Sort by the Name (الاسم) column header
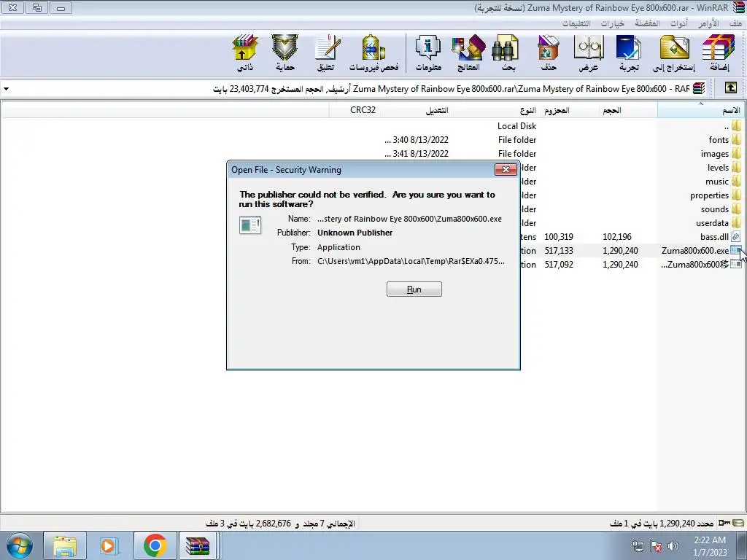The image size is (747, 560). pos(702,110)
